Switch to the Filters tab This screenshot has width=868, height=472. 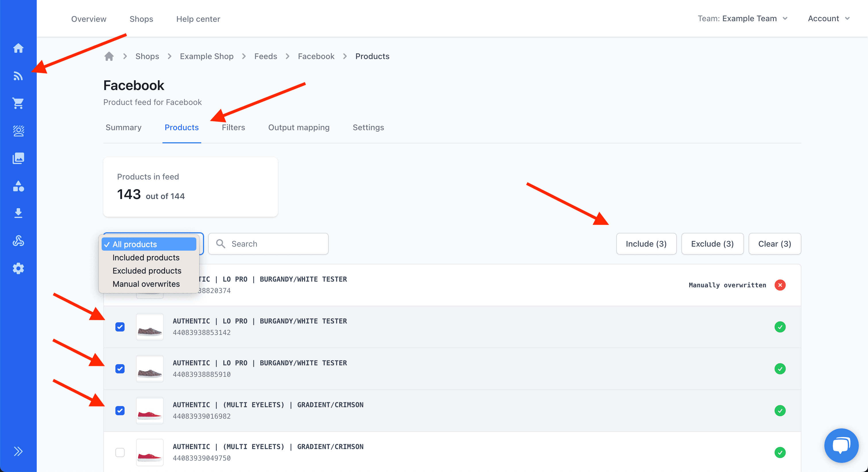pyautogui.click(x=233, y=127)
